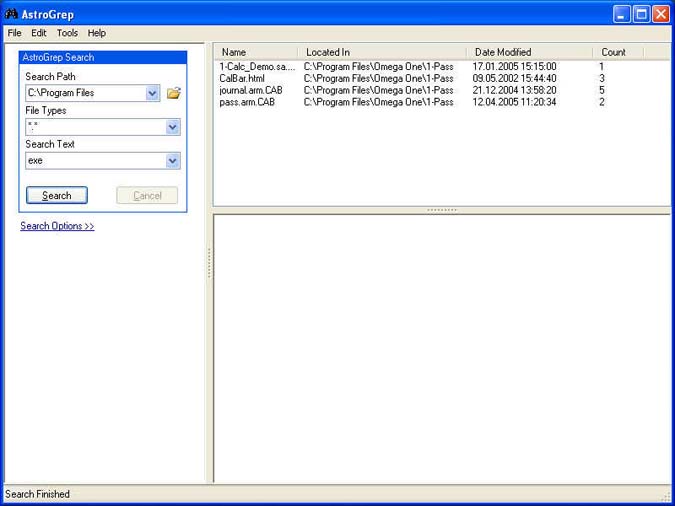This screenshot has height=506, width=675.
Task: Open the File menu
Action: pyautogui.click(x=14, y=33)
